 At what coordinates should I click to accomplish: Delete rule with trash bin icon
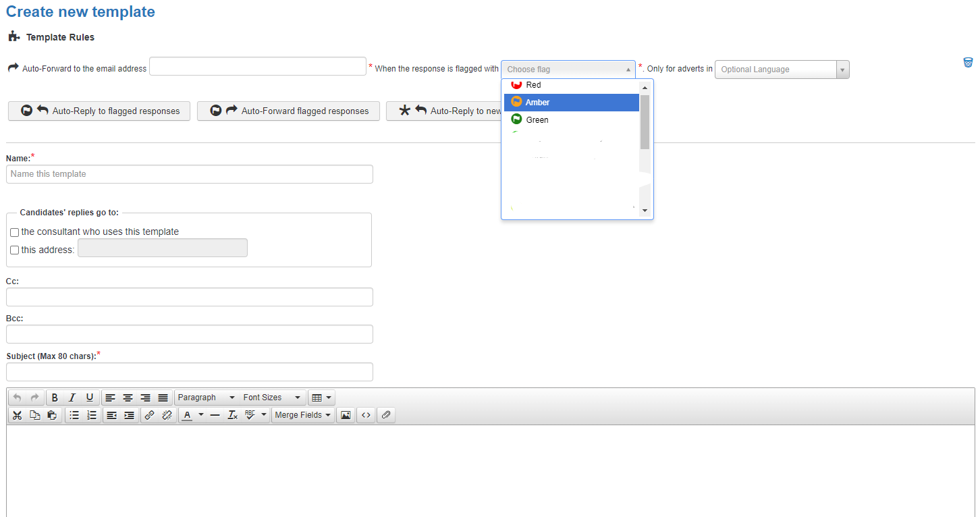tap(968, 63)
